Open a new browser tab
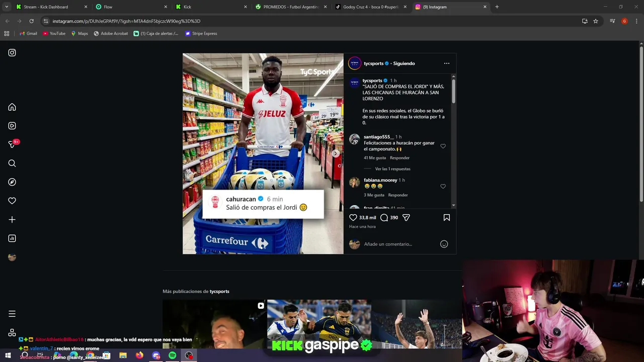 coord(497,7)
